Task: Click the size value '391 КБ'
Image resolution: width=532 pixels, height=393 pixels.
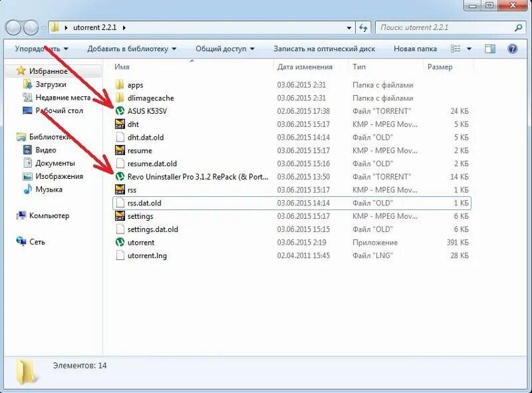Action: [x=458, y=243]
